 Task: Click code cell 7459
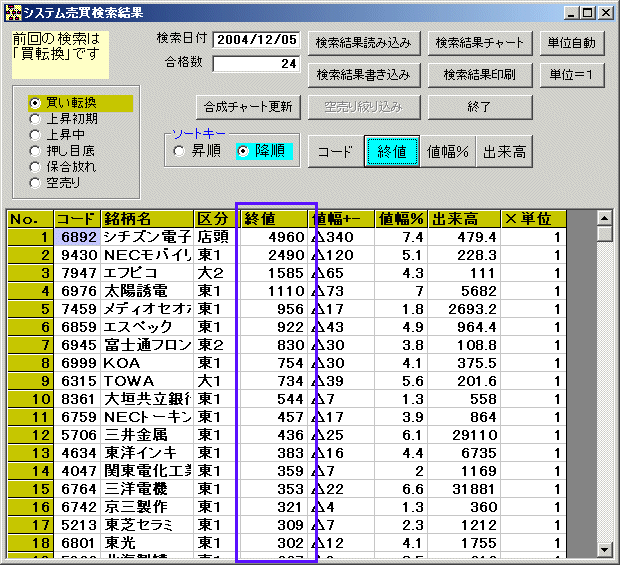pyautogui.click(x=77, y=309)
